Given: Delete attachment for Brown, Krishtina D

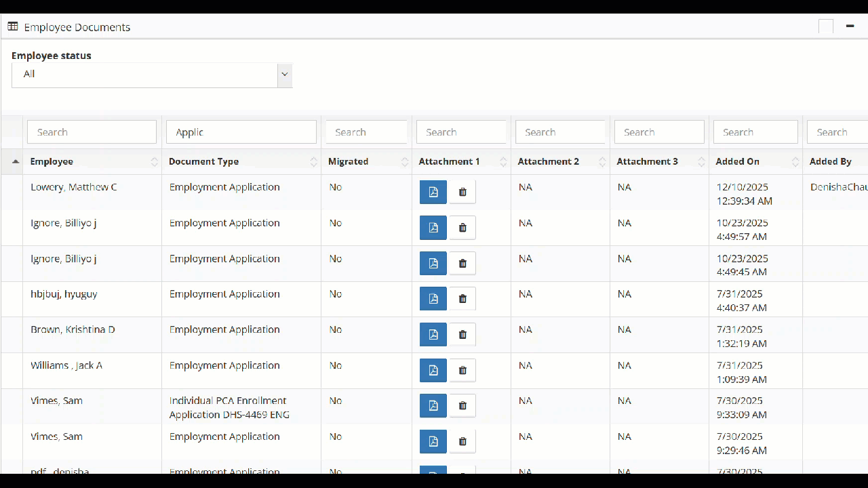Looking at the screenshot, I should 462,334.
